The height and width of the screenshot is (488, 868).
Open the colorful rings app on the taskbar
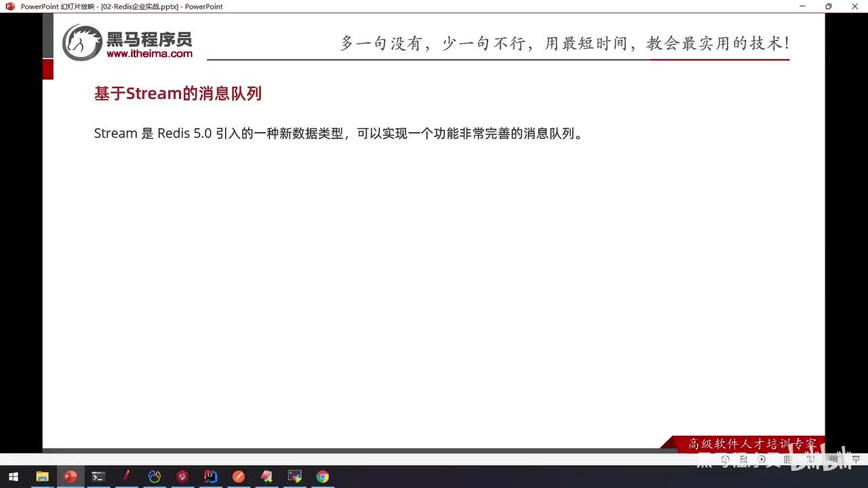click(x=155, y=476)
